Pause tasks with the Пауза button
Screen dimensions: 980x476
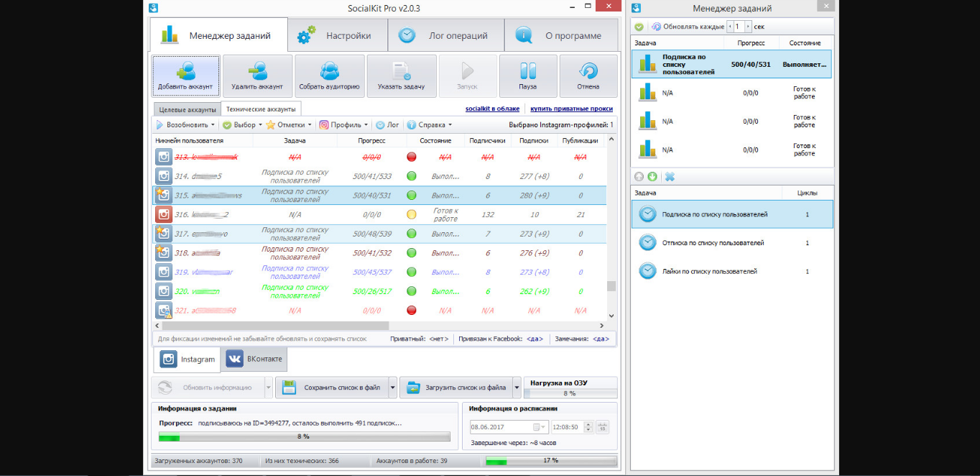tap(527, 76)
